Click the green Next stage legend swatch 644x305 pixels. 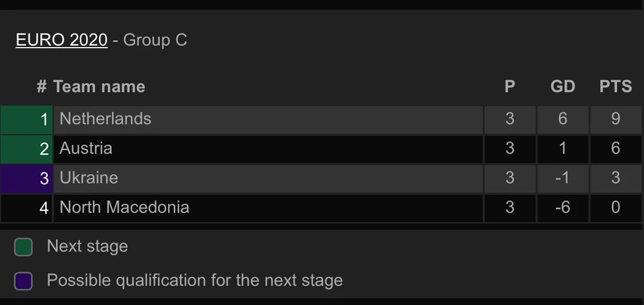pyautogui.click(x=24, y=247)
